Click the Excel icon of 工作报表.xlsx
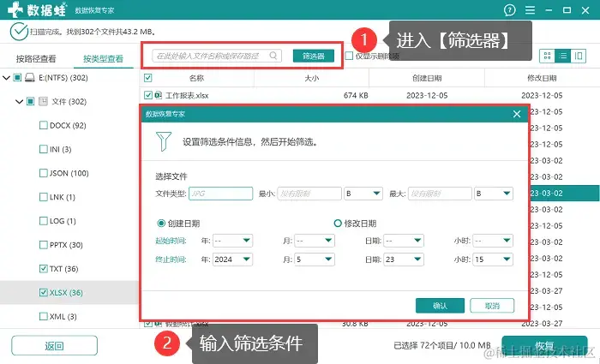 click(159, 95)
